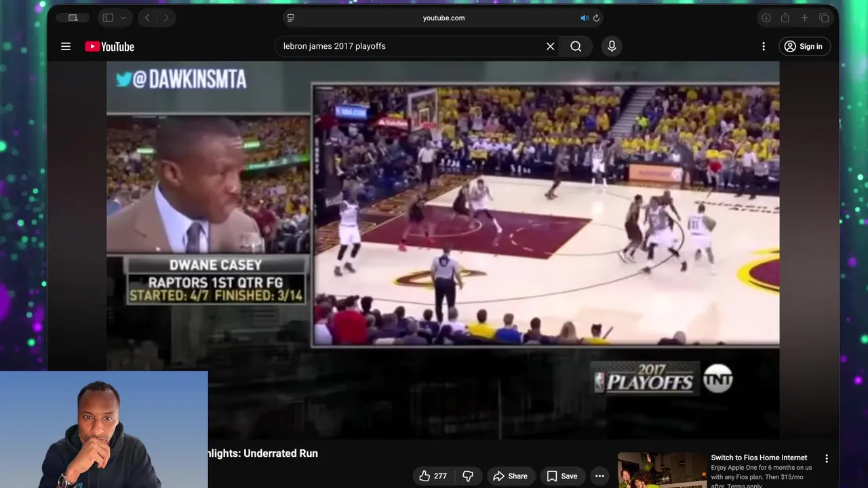868x488 pixels.
Task: Open the Switch to Fios Home Internet ad
Action: pos(759,457)
